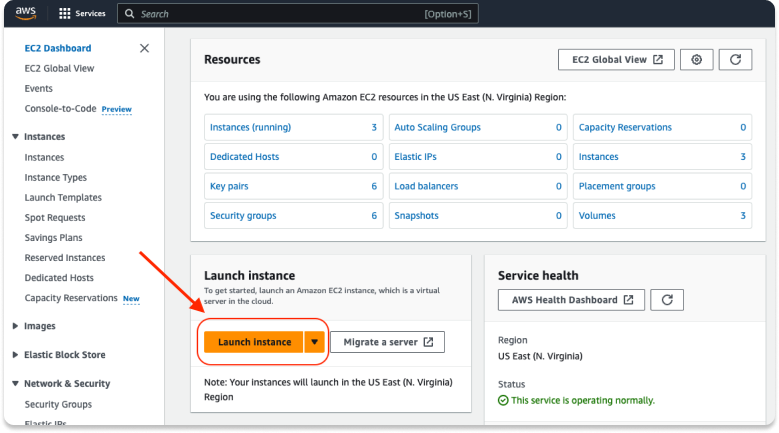
Task: Refresh the Resources panel
Action: point(735,60)
